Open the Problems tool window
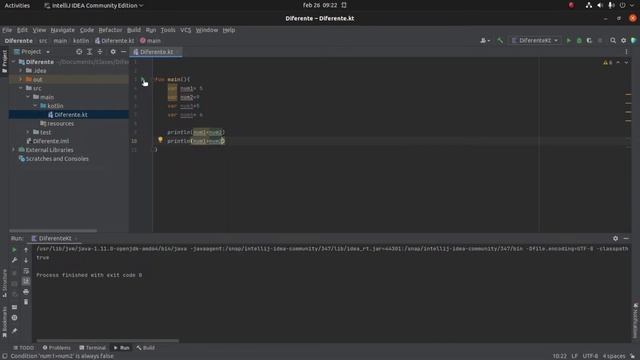The height and width of the screenshot is (360, 640). tap(57, 348)
